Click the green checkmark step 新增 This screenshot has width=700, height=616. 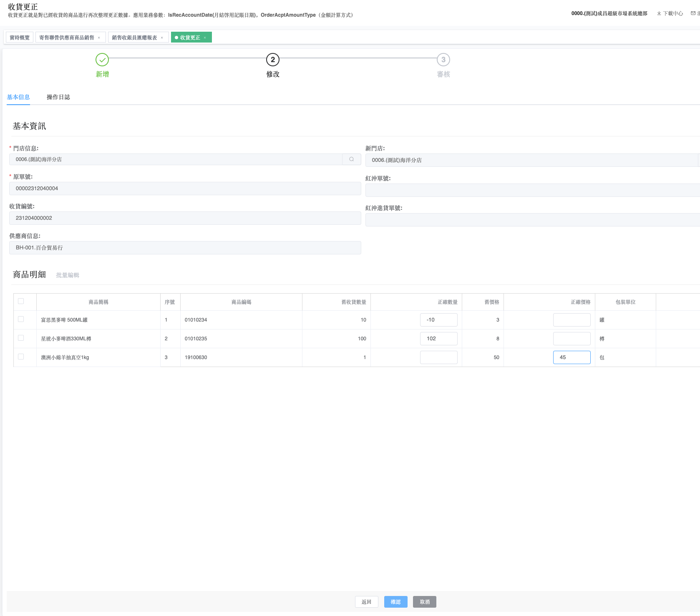102,60
